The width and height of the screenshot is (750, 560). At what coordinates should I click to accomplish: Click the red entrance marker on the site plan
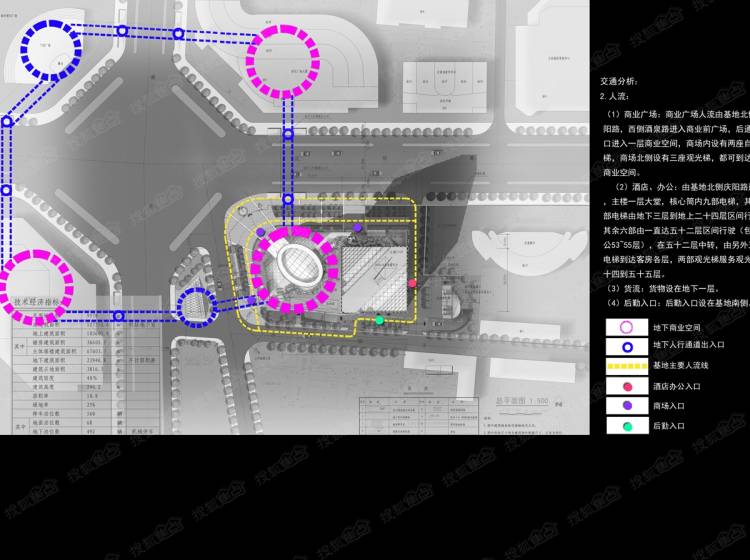(x=412, y=284)
